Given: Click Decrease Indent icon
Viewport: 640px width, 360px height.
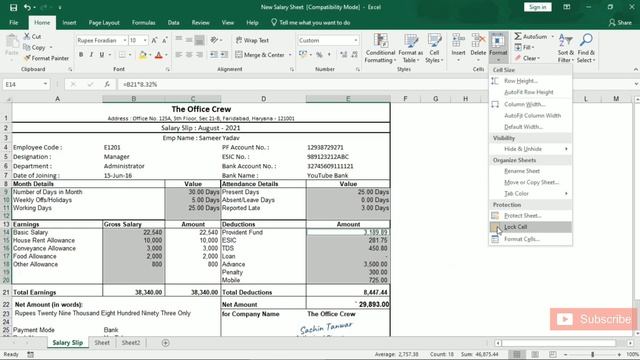Looking at the screenshot, I should (214, 55).
